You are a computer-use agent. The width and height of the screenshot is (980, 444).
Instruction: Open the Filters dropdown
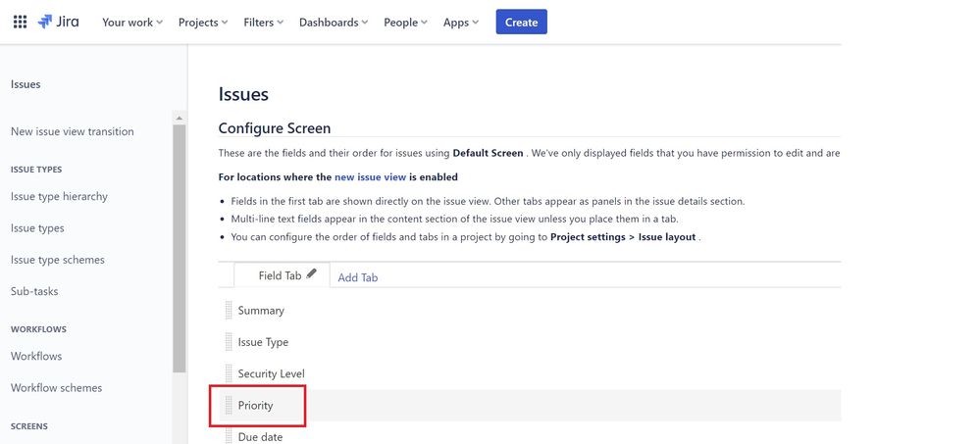coord(263,22)
